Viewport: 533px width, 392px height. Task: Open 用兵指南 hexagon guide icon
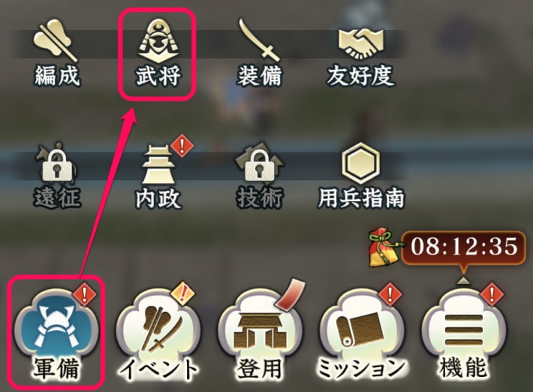click(x=361, y=175)
